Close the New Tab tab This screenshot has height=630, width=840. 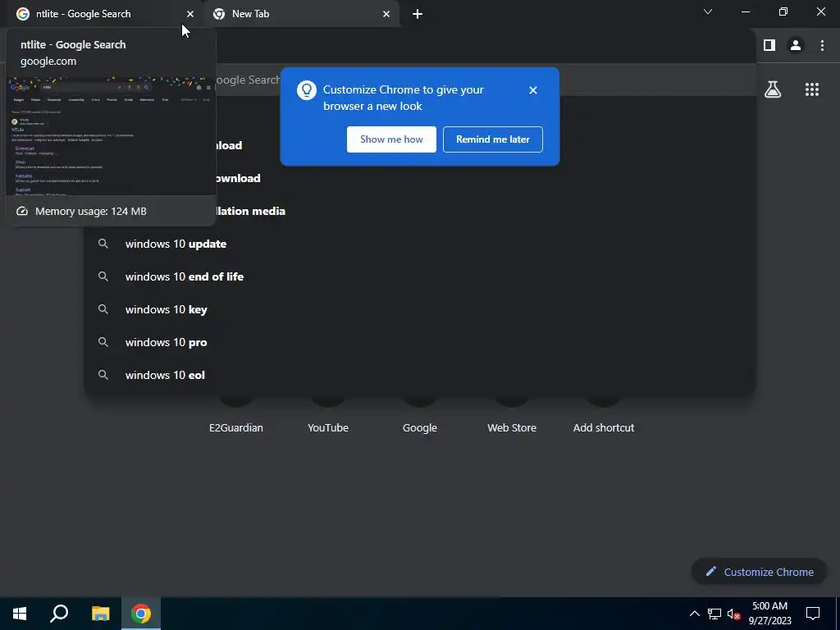point(386,14)
